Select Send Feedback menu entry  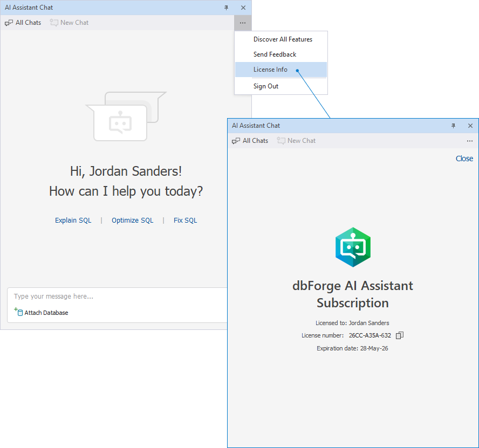[275, 54]
